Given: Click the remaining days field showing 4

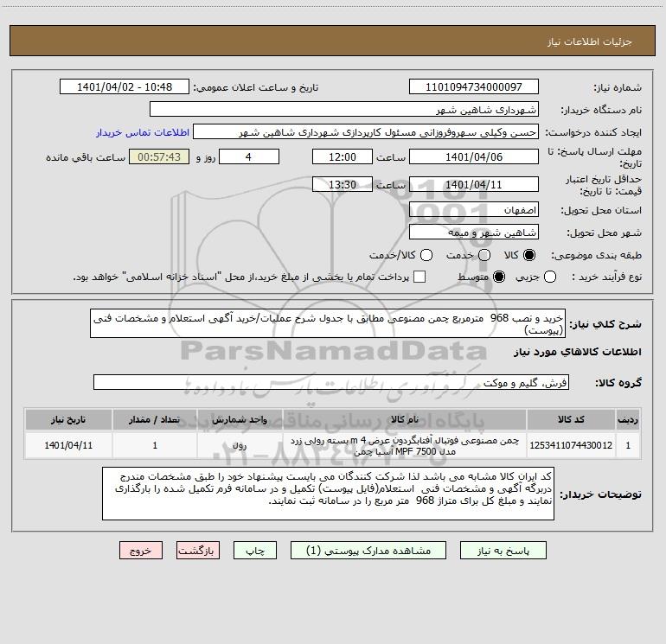Looking at the screenshot, I should 248,156.
